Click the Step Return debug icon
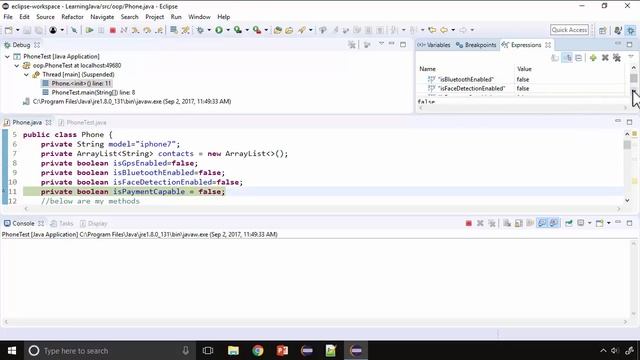Screen dimensions: 640x360 point(159,30)
